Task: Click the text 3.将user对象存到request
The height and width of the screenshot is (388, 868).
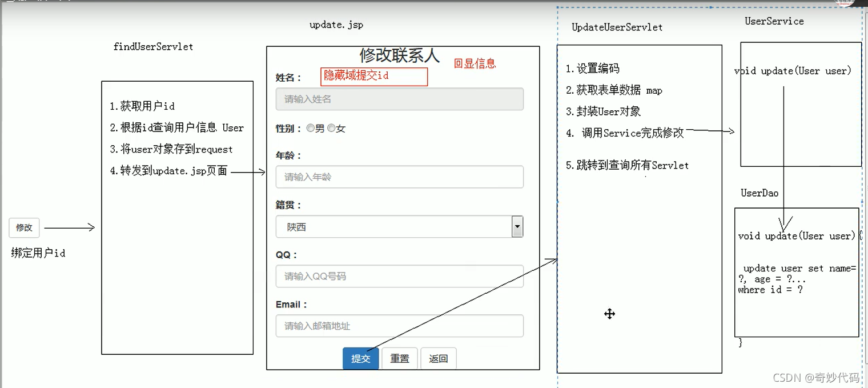Action: [x=171, y=150]
